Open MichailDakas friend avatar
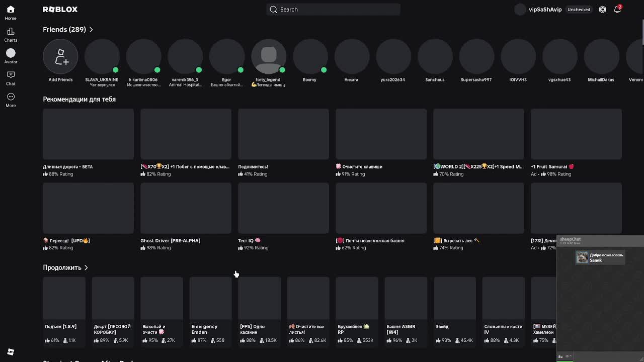This screenshot has width=644, height=362. coord(602,57)
